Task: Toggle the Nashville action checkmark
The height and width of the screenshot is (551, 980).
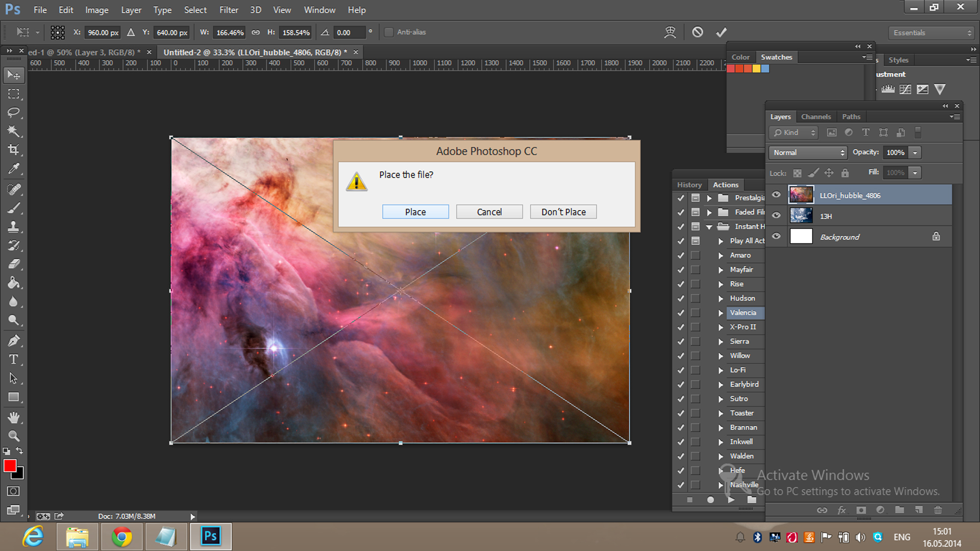Action: pos(681,485)
